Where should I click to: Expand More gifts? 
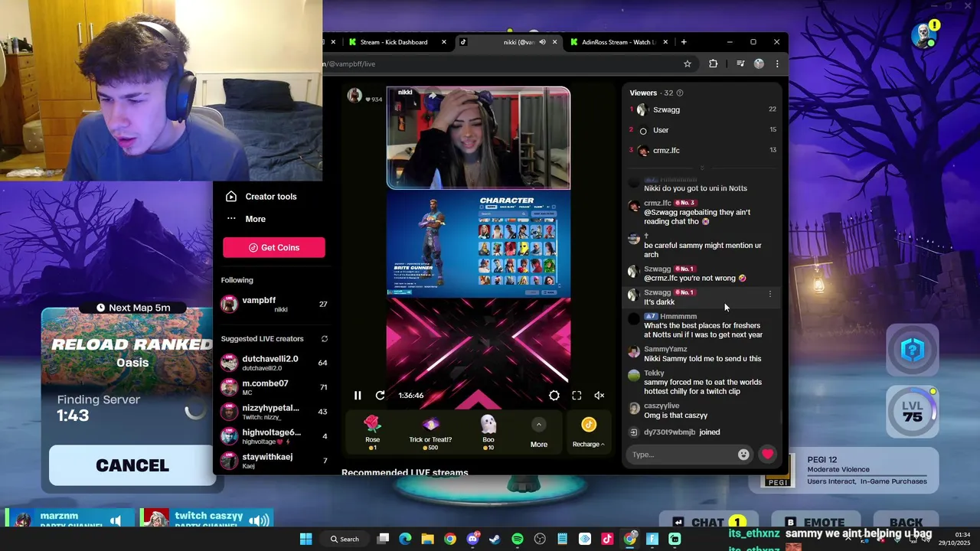tap(539, 433)
